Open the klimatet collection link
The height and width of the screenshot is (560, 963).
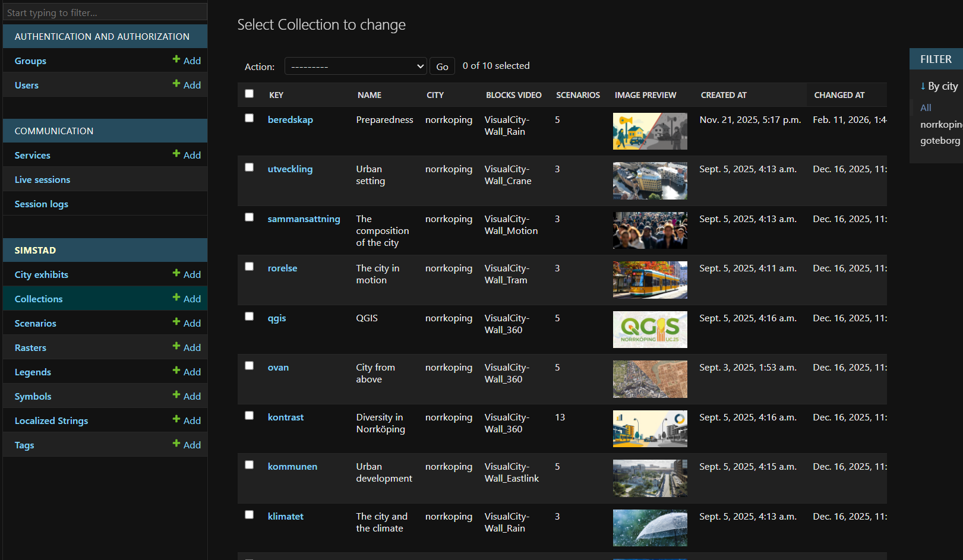[x=286, y=516]
